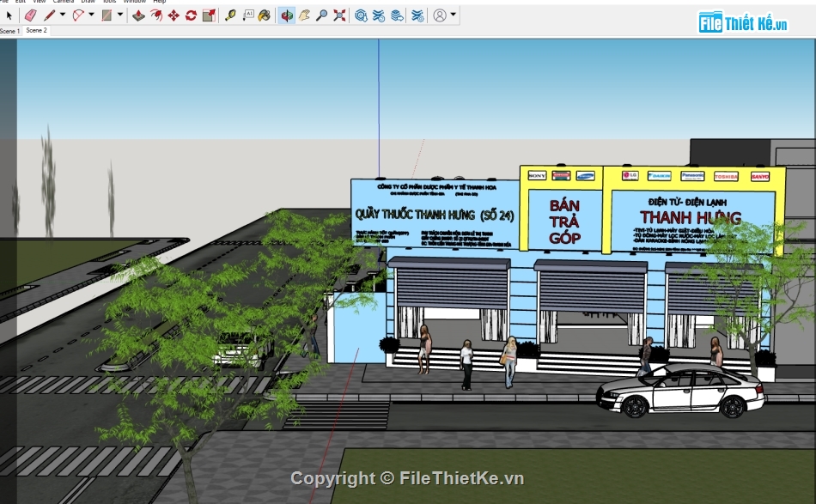Open the Draw menu
Image resolution: width=816 pixels, height=504 pixels.
(88, 2)
